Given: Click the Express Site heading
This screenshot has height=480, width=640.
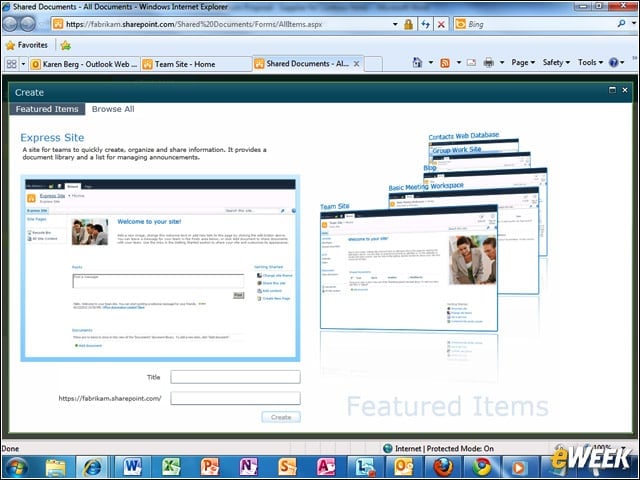Looking at the screenshot, I should (52, 138).
